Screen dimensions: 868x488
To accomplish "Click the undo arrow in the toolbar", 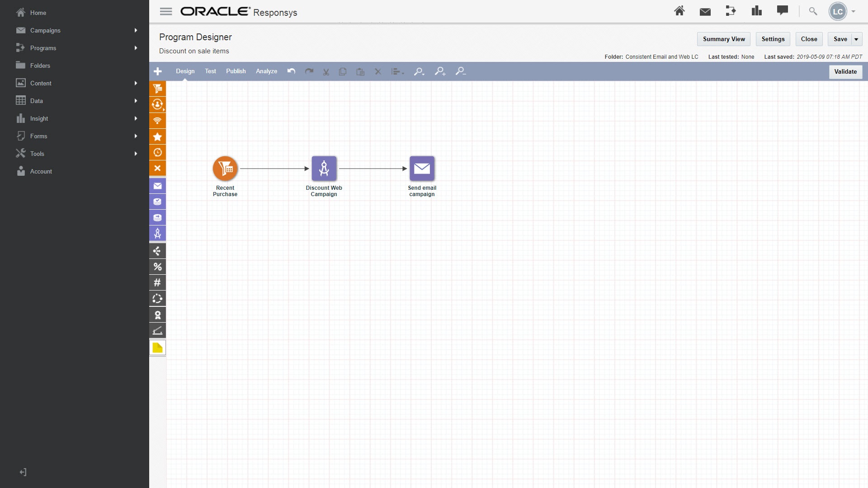I will [292, 71].
